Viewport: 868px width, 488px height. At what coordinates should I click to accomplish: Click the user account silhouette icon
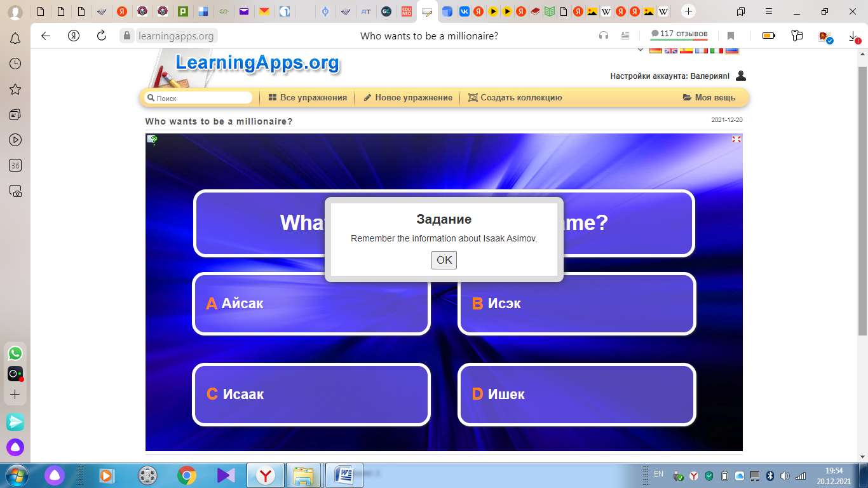(x=741, y=76)
